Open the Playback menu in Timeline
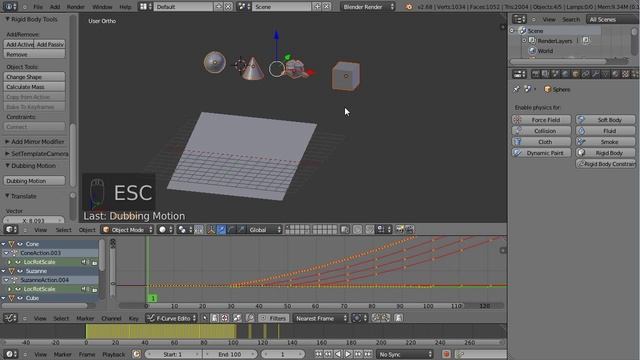Image resolution: width=640 pixels, height=360 pixels. [x=113, y=354]
